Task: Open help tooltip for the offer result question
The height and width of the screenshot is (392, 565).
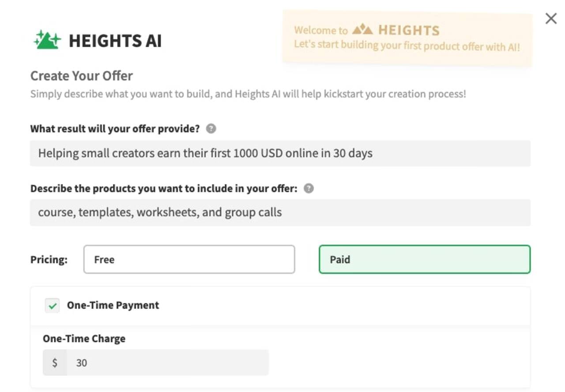Action: click(211, 128)
